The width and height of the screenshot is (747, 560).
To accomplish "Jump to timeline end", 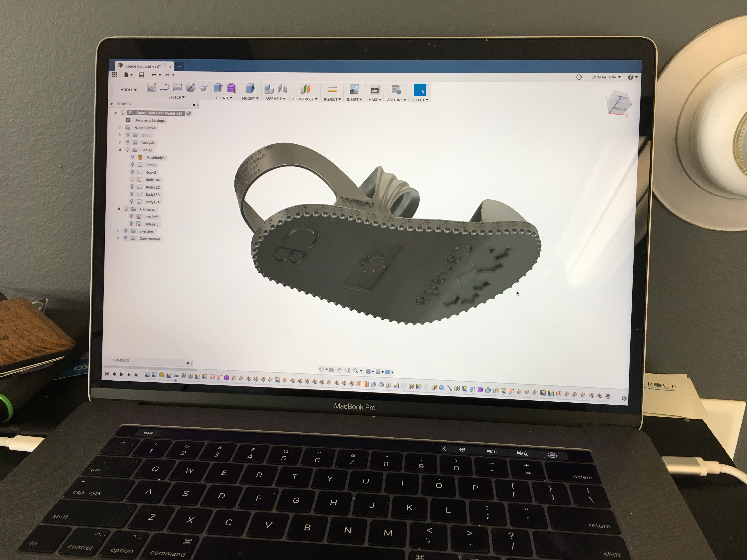I will [136, 375].
